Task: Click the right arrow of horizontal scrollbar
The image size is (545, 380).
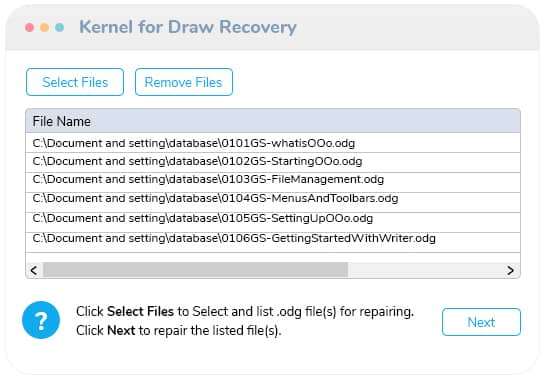Action: tap(510, 270)
